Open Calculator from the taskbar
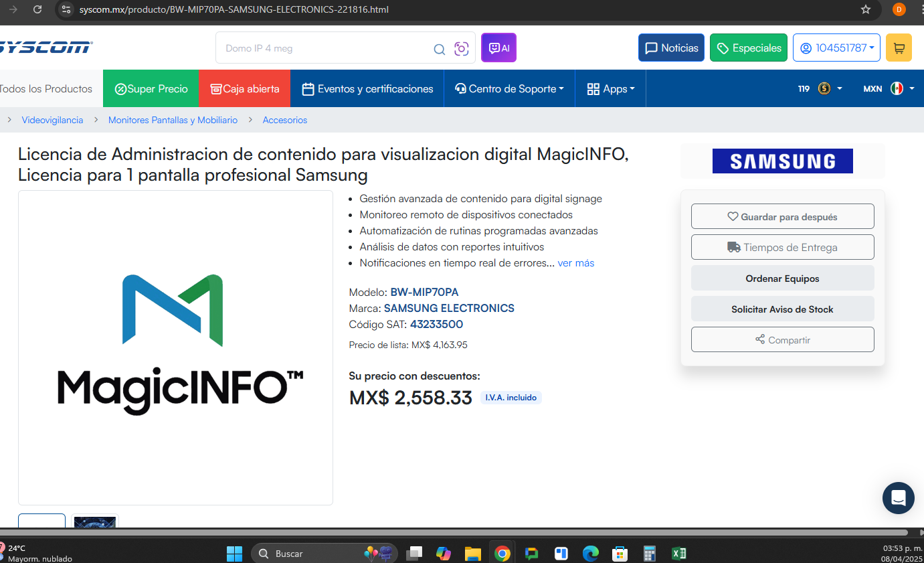The image size is (924, 563). click(x=649, y=554)
